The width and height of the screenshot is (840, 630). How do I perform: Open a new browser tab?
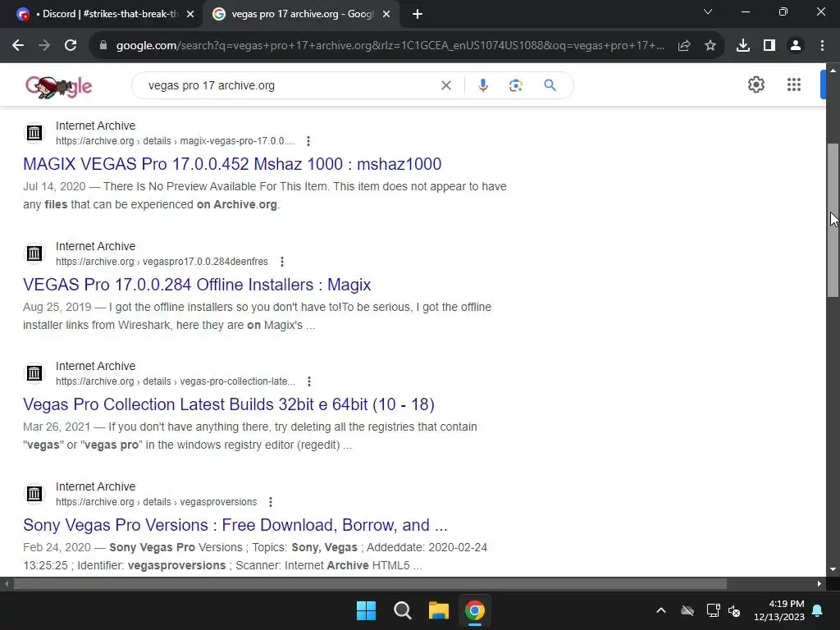pyautogui.click(x=418, y=15)
